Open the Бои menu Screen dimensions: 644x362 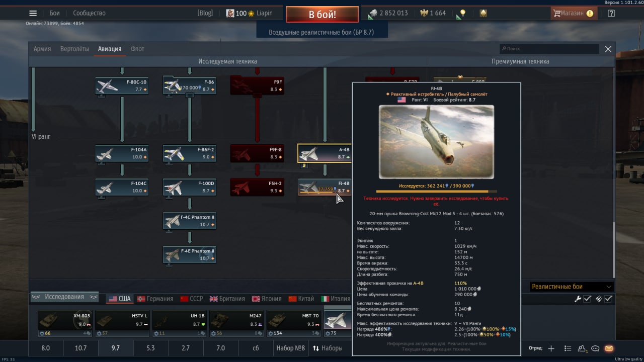point(55,14)
